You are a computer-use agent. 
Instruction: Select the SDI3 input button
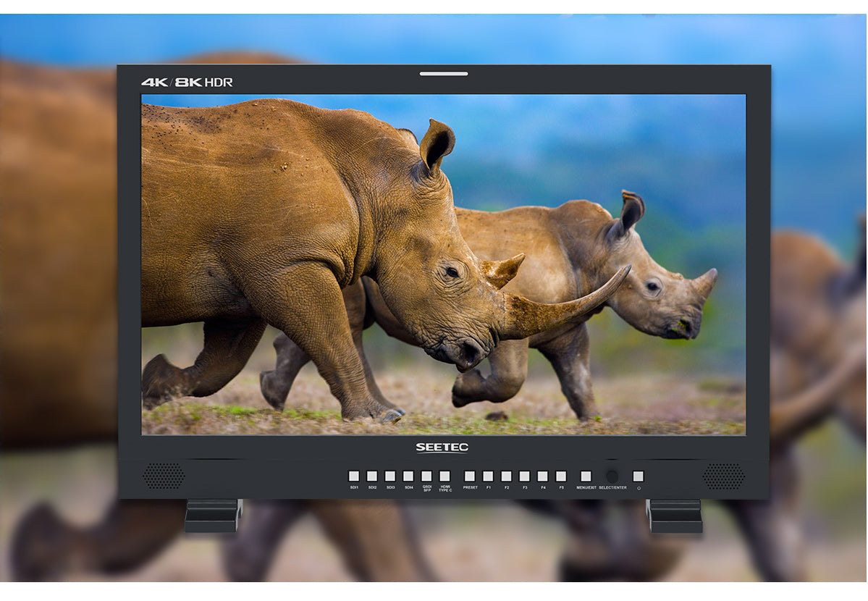[x=390, y=476]
